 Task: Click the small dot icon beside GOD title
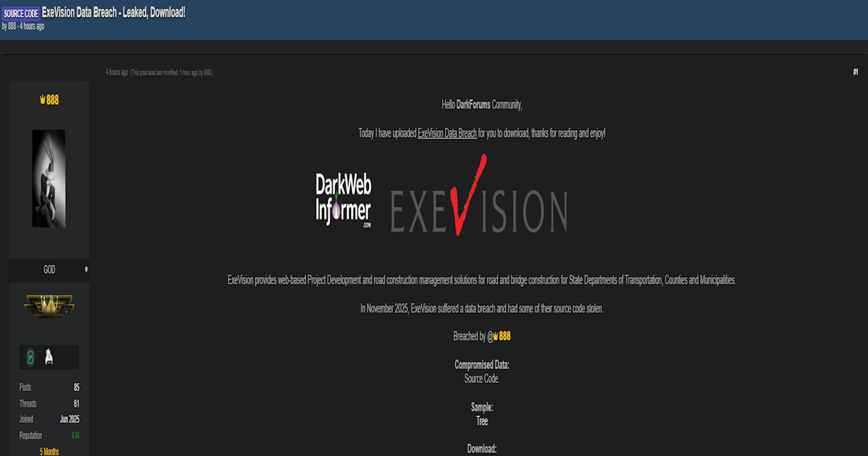point(86,269)
